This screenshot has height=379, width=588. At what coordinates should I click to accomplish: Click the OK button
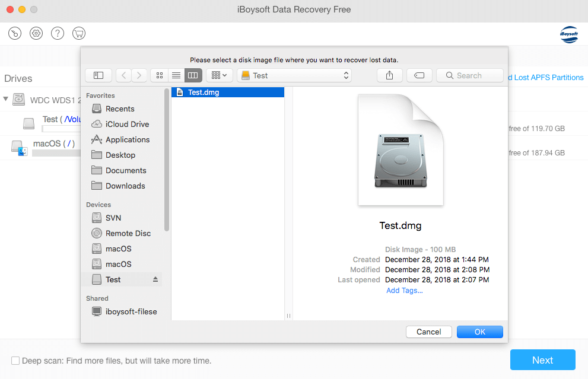point(479,332)
